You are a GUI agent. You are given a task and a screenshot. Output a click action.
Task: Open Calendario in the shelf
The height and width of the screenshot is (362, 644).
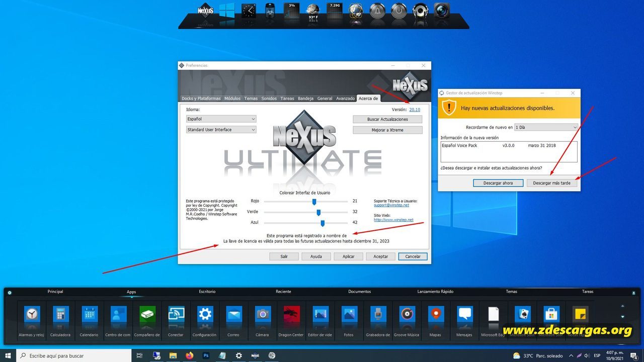pos(89,320)
